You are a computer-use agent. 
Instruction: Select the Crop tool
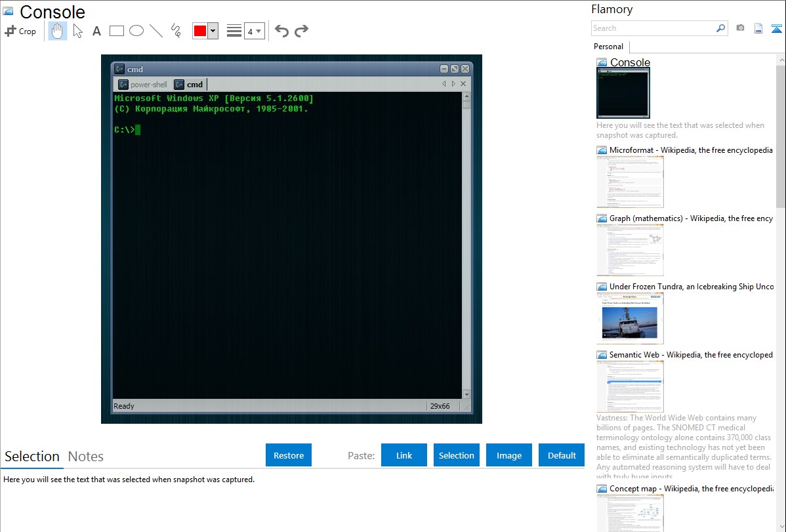coord(20,31)
